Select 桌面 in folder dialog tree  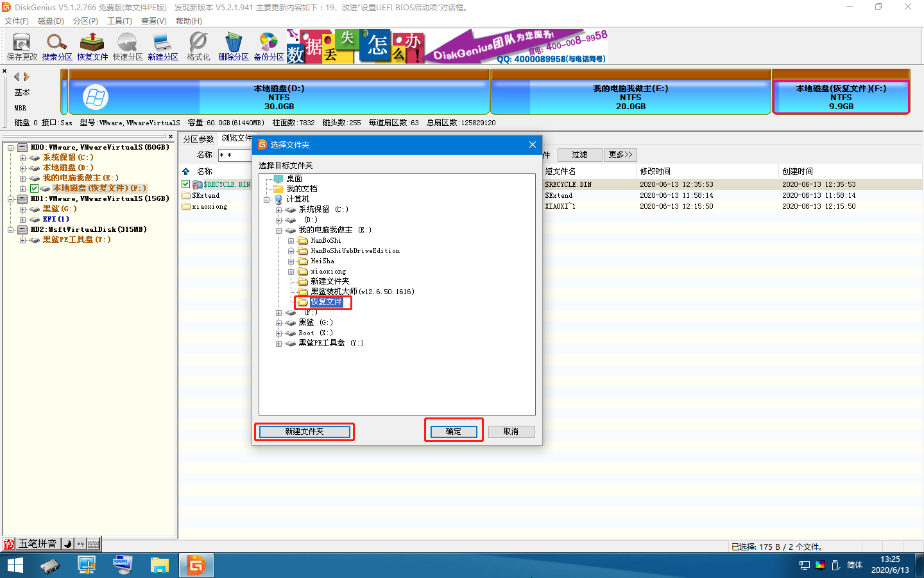(294, 179)
